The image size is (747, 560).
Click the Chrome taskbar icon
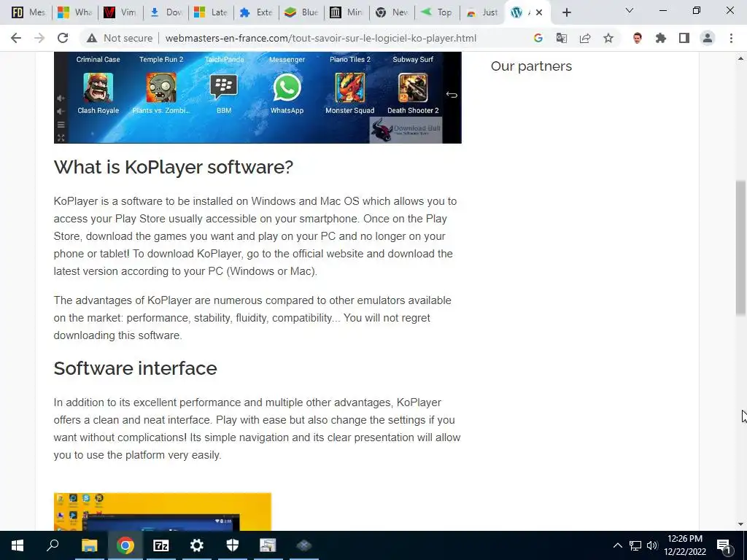point(125,545)
